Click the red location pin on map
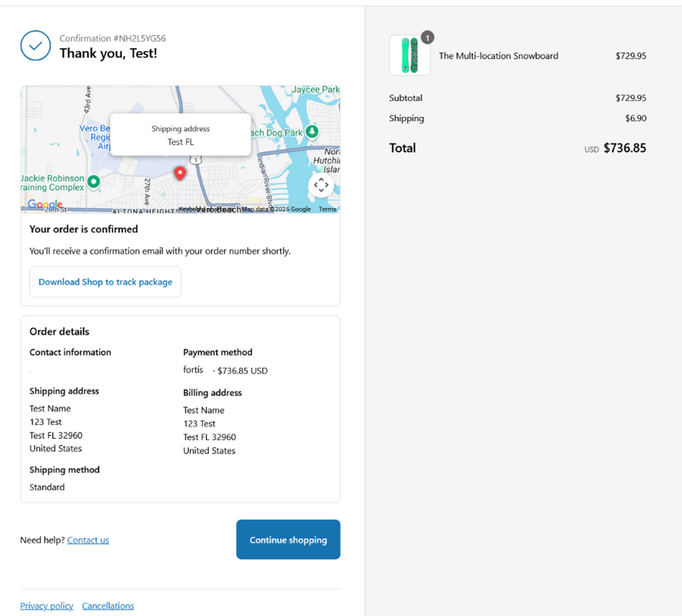The height and width of the screenshot is (616, 682). 180,173
